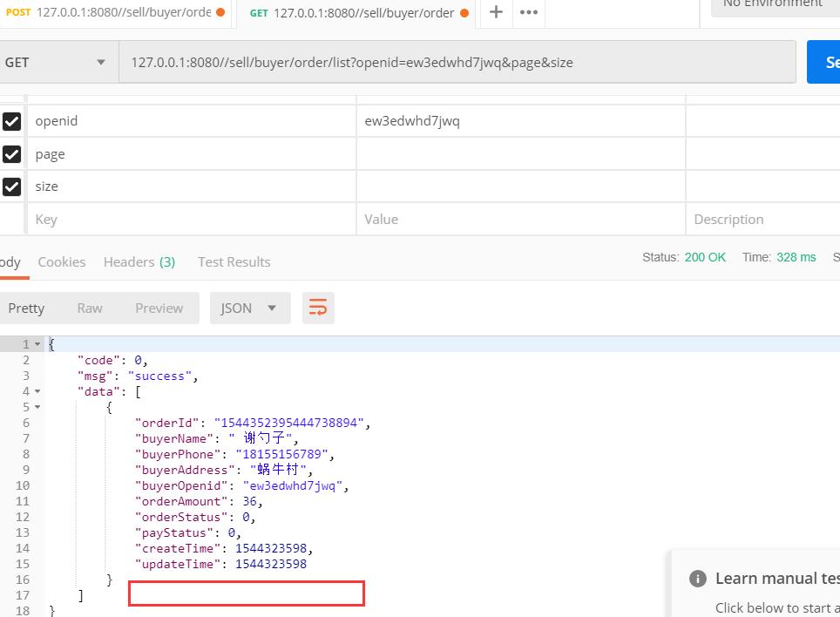This screenshot has width=840, height=617.
Task: Click the orderAmount value 36
Action: pyautogui.click(x=249, y=501)
